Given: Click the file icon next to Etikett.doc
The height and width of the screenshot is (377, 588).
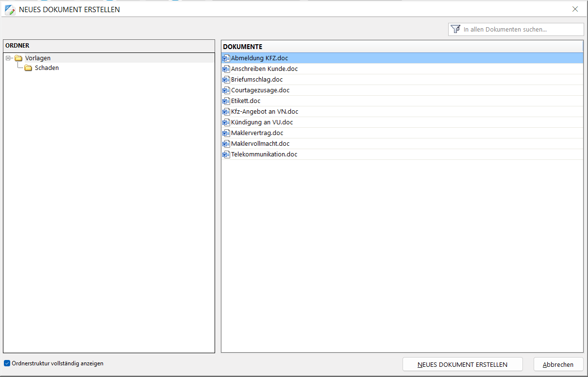Looking at the screenshot, I should pyautogui.click(x=226, y=101).
